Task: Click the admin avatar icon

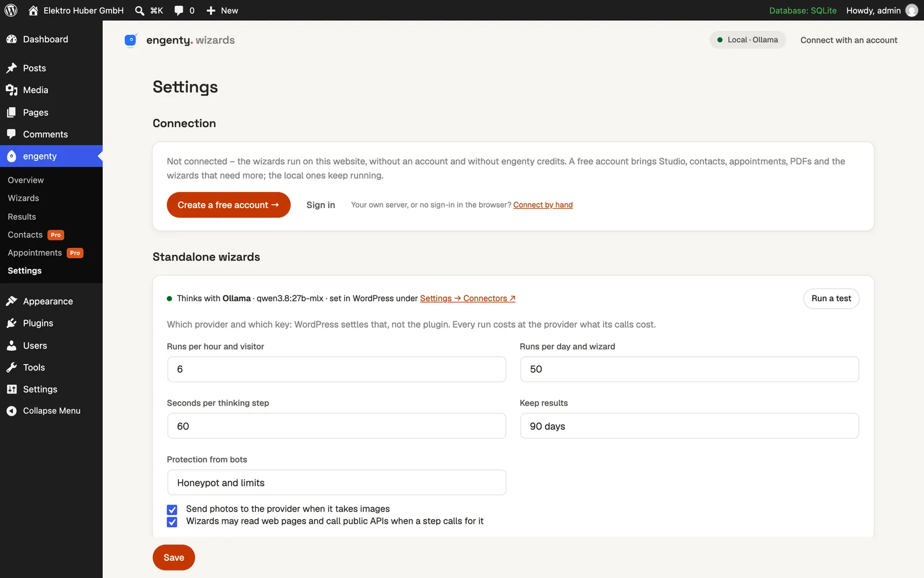Action: pyautogui.click(x=912, y=10)
